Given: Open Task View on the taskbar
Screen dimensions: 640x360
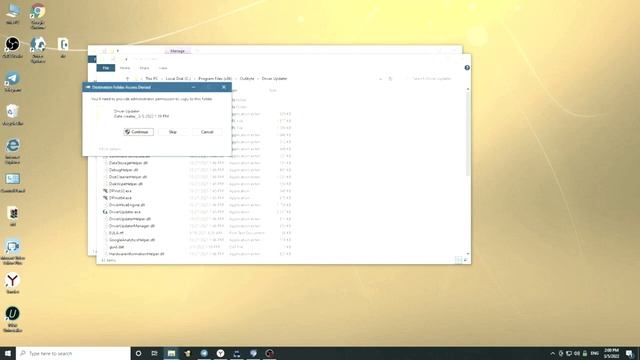Looking at the screenshot, I should click(x=154, y=353).
